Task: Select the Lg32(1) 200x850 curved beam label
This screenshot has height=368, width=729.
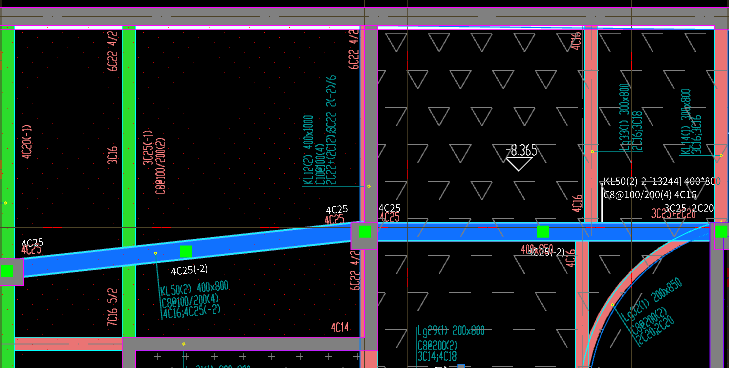Action: point(653,297)
